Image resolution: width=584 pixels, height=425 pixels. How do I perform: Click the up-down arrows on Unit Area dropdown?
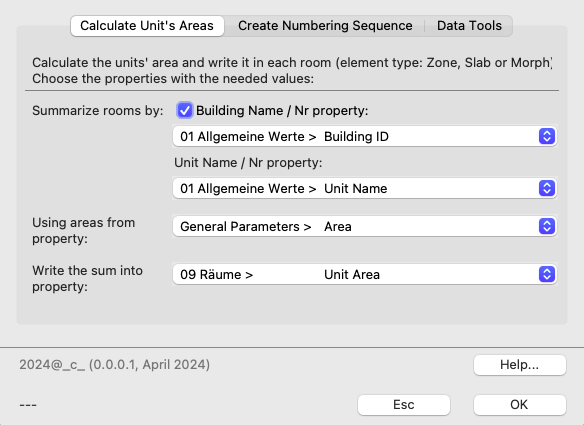click(547, 275)
